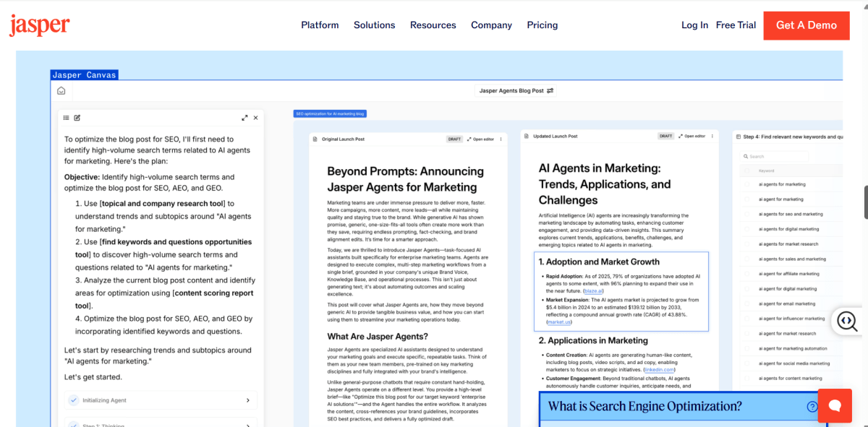Click the Get A Demo button
This screenshot has width=868, height=427.
(807, 25)
